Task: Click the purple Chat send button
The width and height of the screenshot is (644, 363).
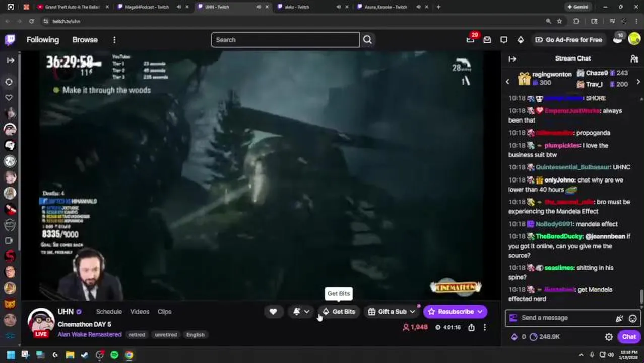Action: (x=628, y=337)
